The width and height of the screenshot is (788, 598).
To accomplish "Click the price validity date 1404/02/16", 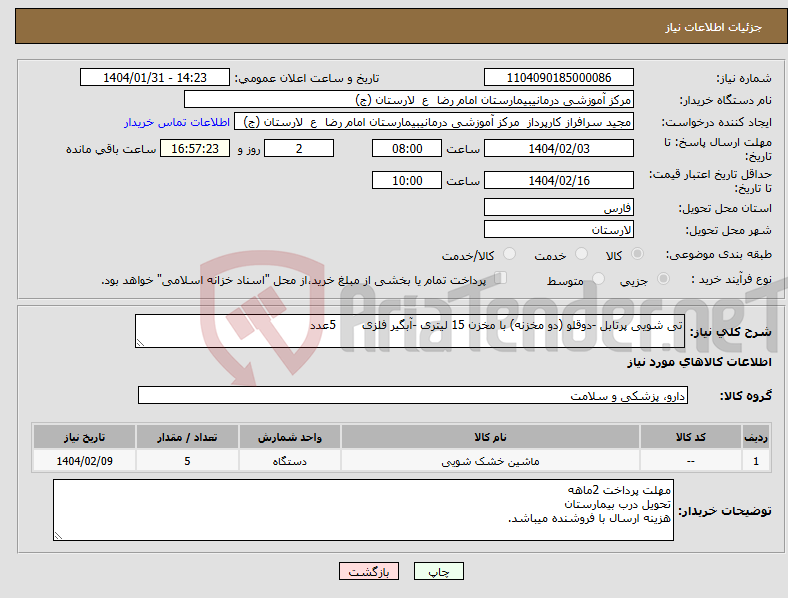I will 559,180.
